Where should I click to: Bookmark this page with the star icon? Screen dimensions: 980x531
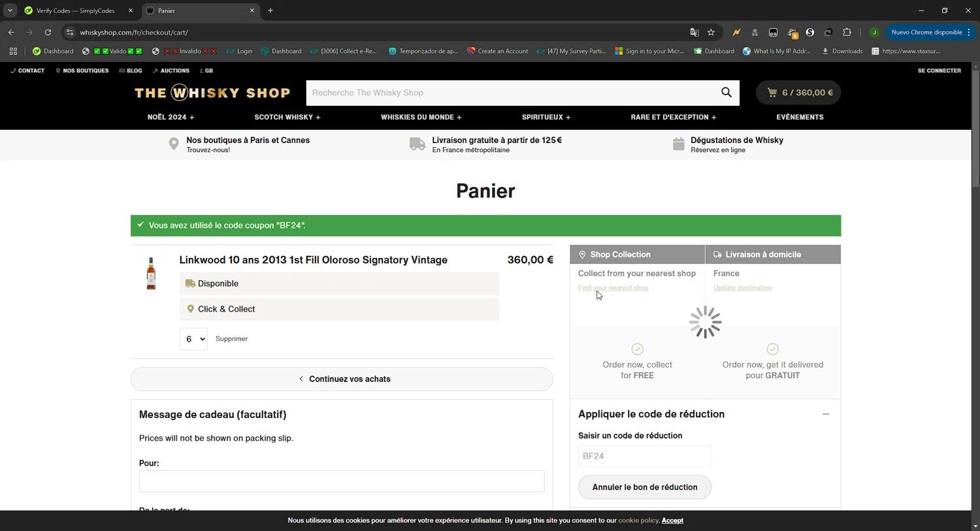coord(711,32)
